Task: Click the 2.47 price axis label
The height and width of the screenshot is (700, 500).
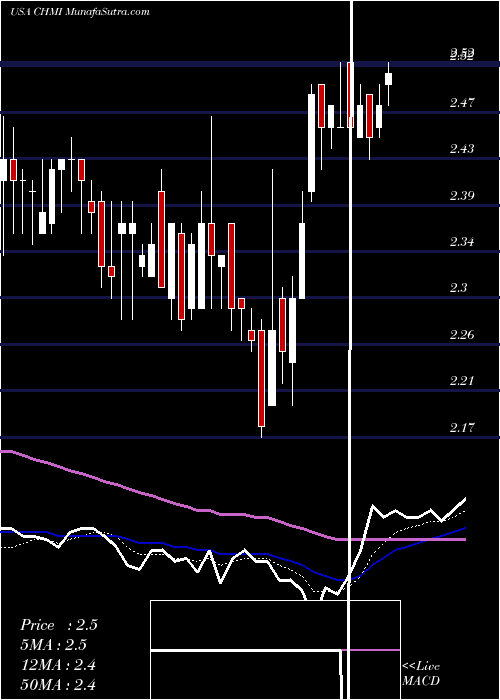Action: coord(462,103)
